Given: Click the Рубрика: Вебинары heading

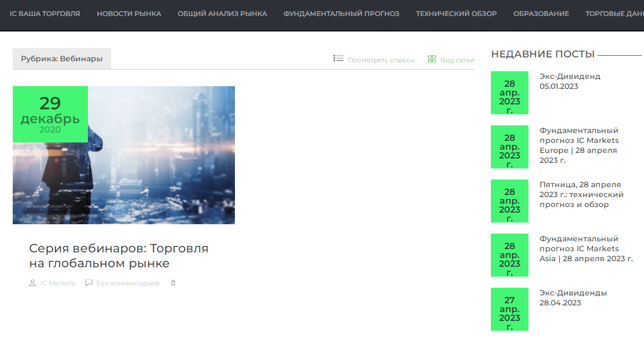Looking at the screenshot, I should 61,59.
